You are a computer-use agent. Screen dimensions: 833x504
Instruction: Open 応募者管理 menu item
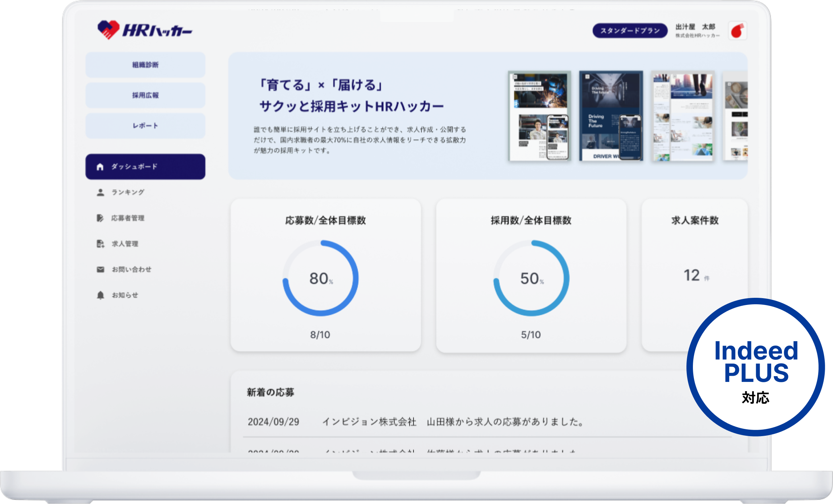pos(128,218)
